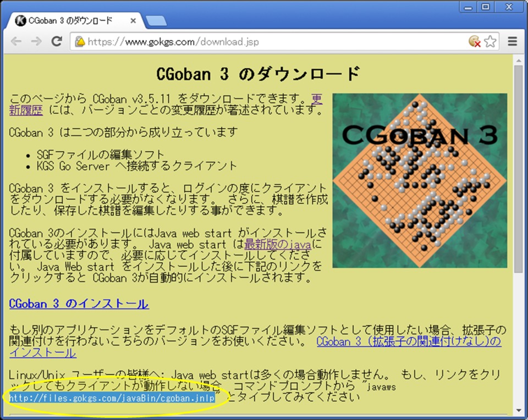
Task: Maximize the browser window
Action: (x=485, y=7)
